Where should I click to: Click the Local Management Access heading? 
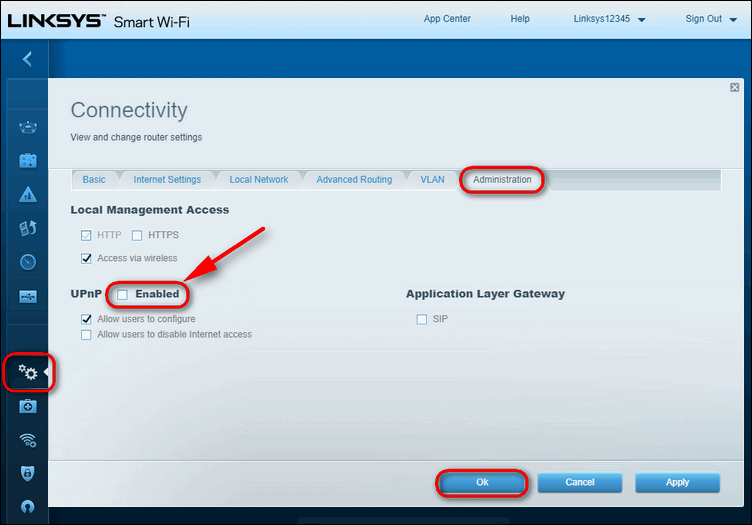[150, 210]
